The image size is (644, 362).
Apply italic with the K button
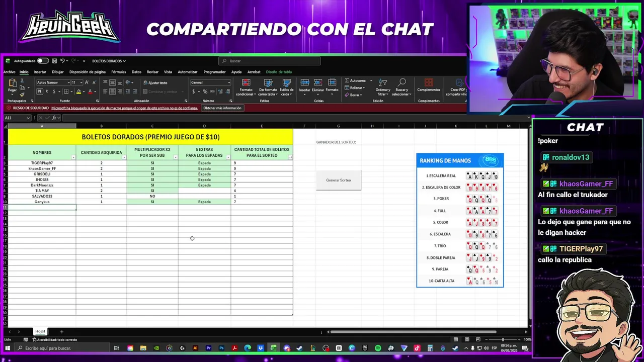click(x=47, y=92)
